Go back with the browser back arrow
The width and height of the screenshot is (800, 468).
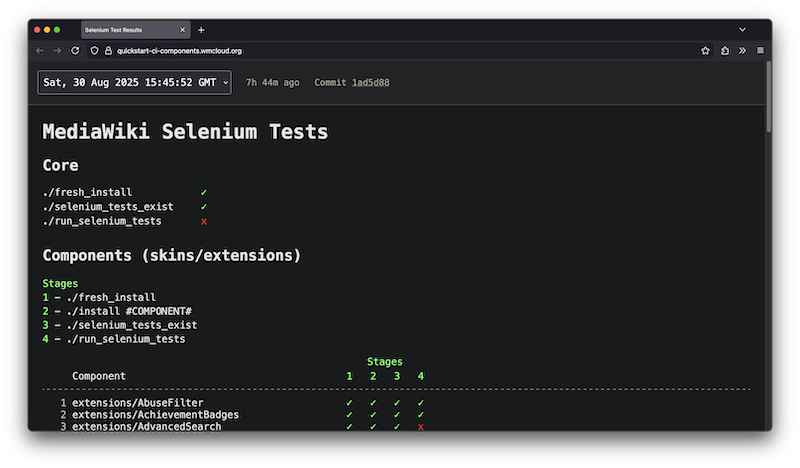[40, 51]
